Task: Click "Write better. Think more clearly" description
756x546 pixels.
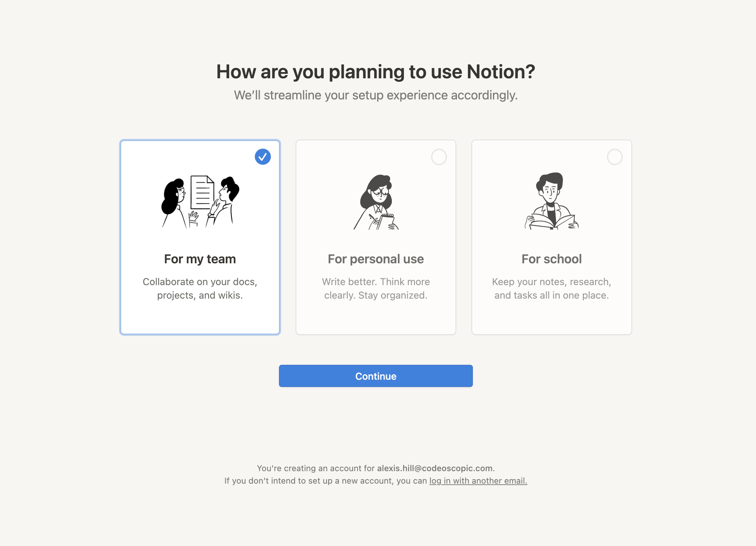Action: 376,288
